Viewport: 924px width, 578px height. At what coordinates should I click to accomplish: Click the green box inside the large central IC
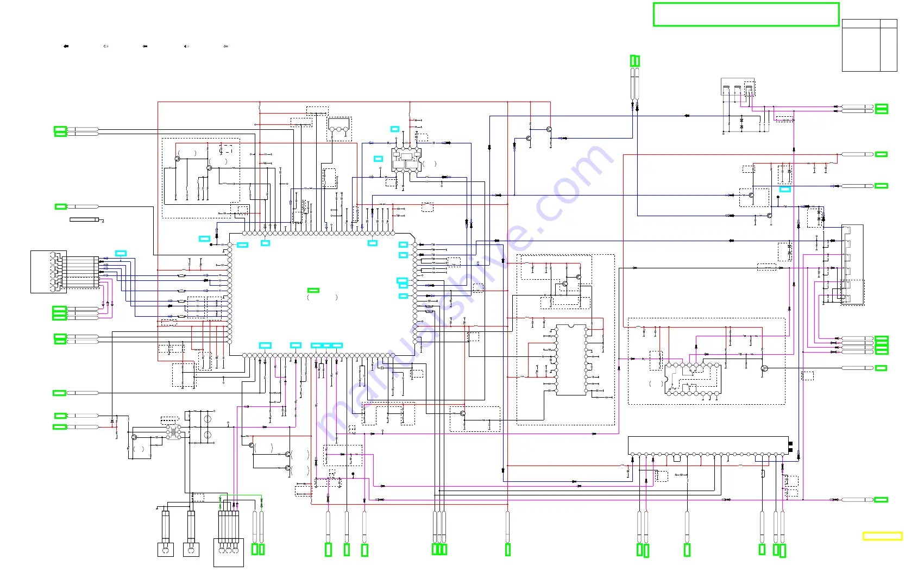pos(313,290)
